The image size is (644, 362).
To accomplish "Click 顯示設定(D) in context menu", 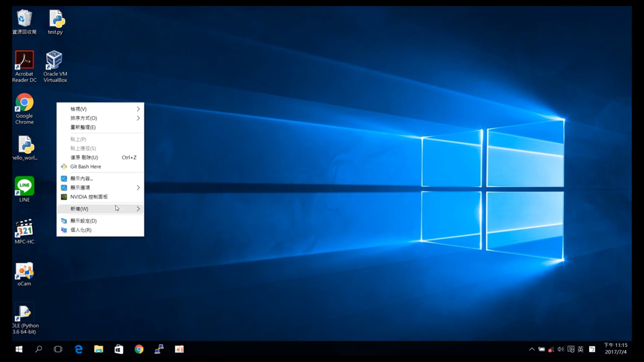I will tap(84, 221).
